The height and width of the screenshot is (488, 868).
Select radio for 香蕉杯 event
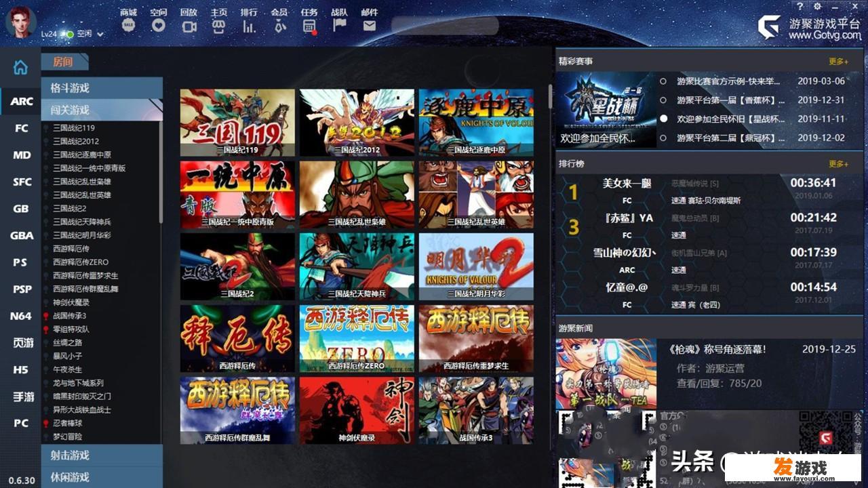point(663,100)
